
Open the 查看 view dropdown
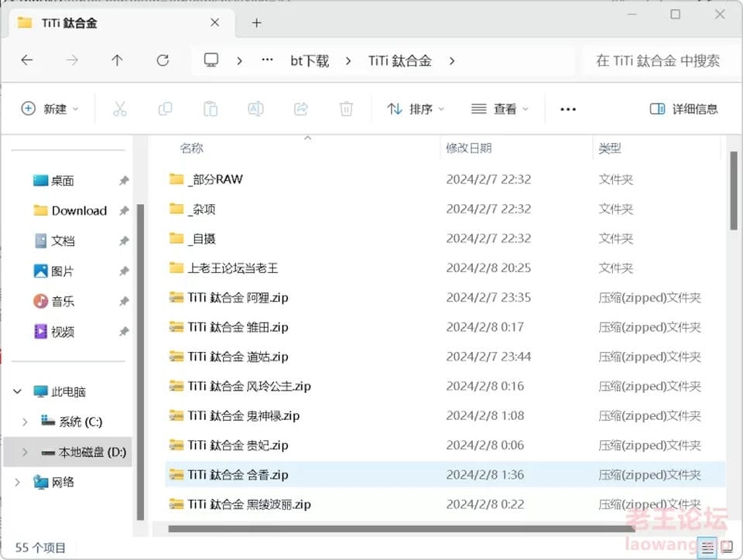tap(499, 109)
